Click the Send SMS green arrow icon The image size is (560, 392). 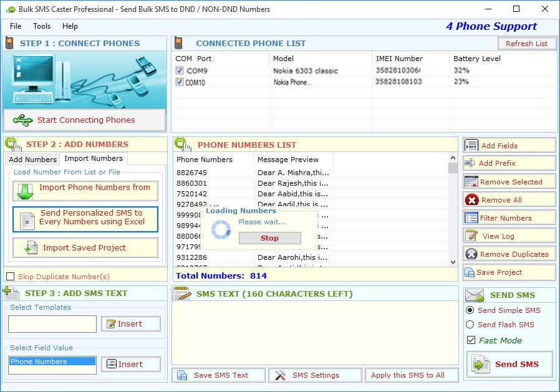(481, 365)
